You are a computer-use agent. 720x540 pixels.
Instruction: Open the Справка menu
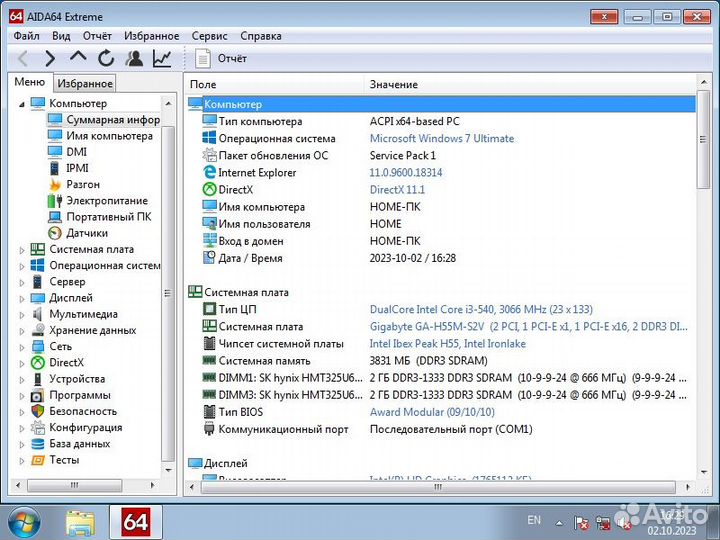pos(261,36)
